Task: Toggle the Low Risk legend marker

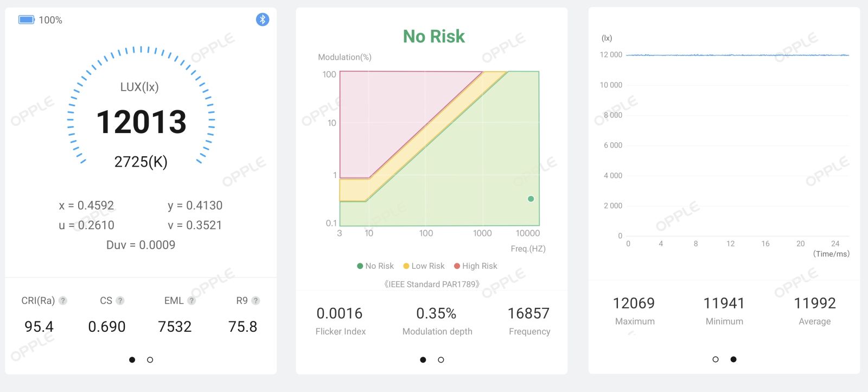Action: click(406, 266)
